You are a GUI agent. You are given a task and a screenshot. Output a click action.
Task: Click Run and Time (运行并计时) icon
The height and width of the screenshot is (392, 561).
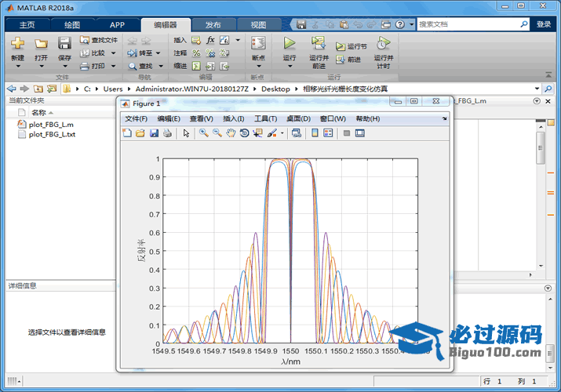tap(383, 43)
